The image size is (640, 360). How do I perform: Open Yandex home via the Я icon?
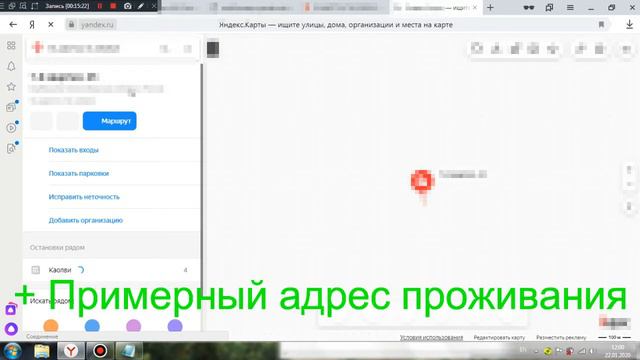[32, 24]
